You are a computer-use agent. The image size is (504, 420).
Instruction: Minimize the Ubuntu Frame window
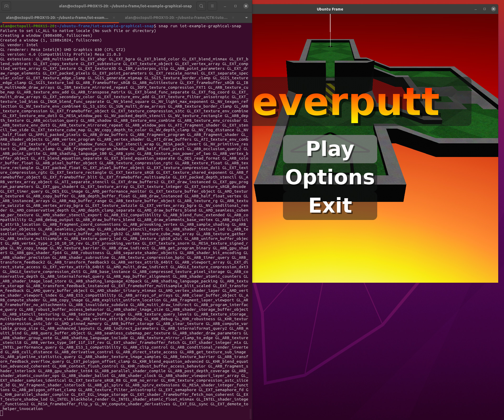click(476, 9)
